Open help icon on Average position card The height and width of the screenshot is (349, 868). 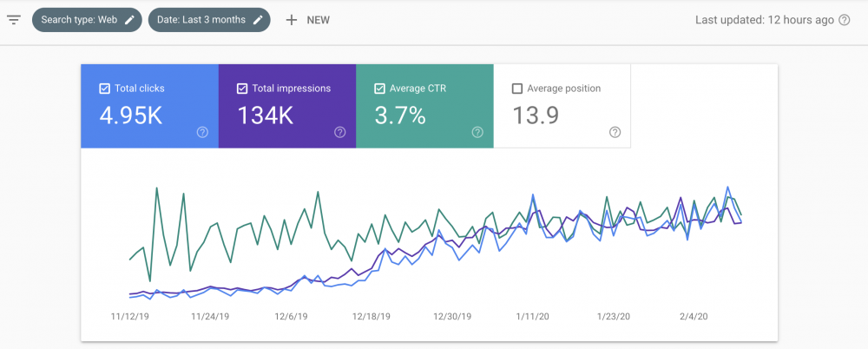point(615,132)
